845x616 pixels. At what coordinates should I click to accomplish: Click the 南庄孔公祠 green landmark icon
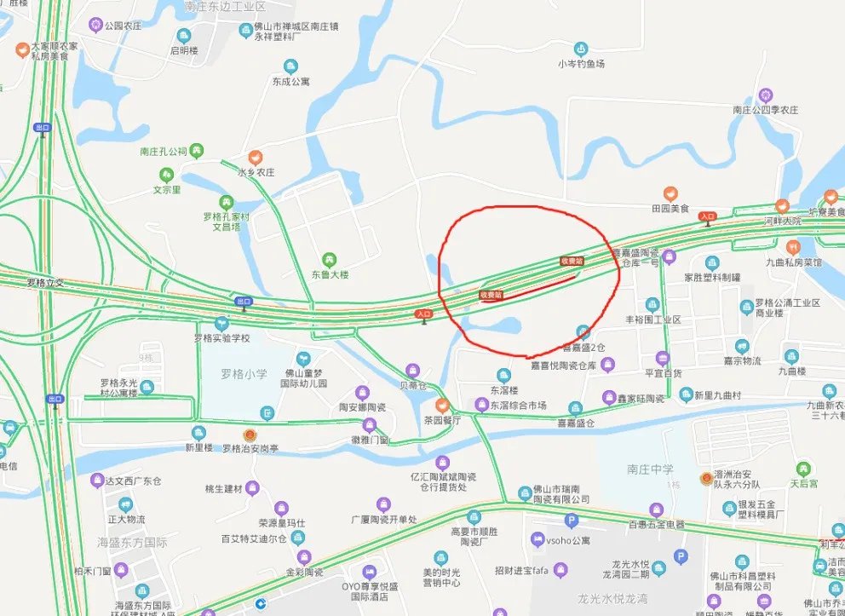(198, 152)
